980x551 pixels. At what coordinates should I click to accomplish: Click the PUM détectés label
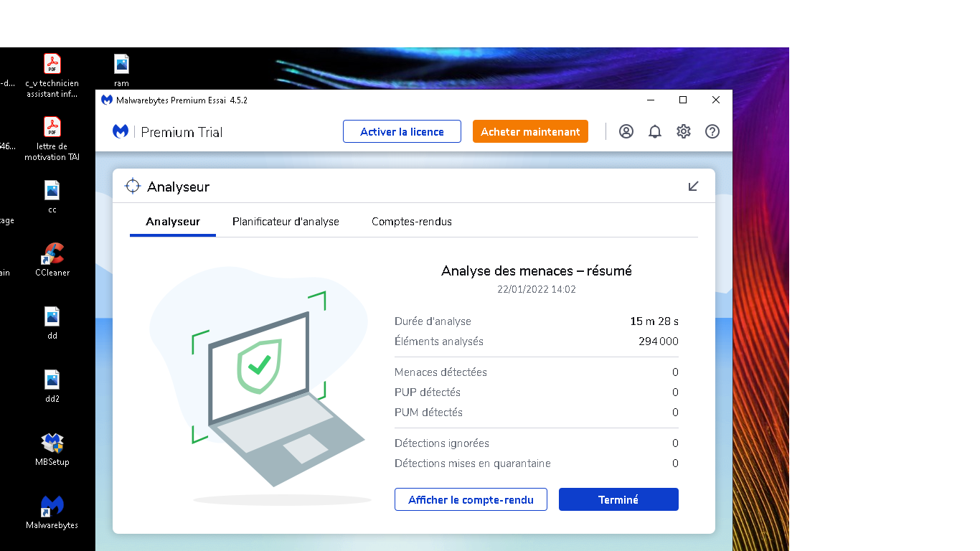coord(428,413)
